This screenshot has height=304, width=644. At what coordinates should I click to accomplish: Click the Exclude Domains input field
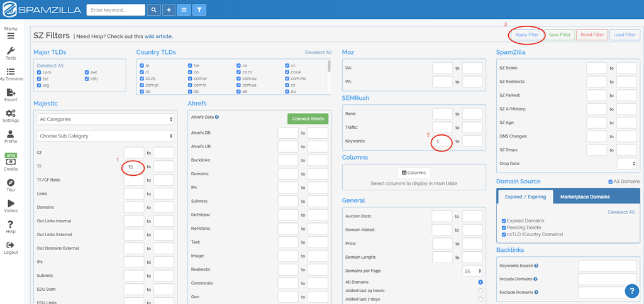point(608,293)
